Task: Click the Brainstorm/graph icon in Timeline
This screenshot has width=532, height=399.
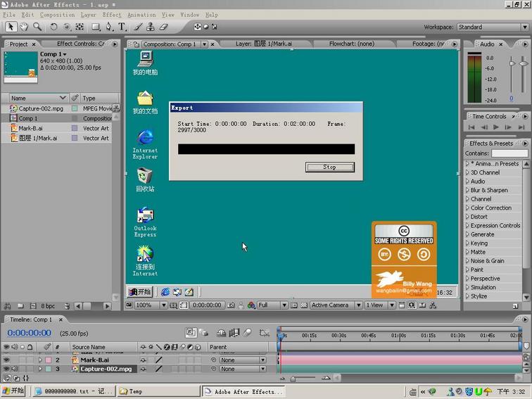Action: point(264,332)
